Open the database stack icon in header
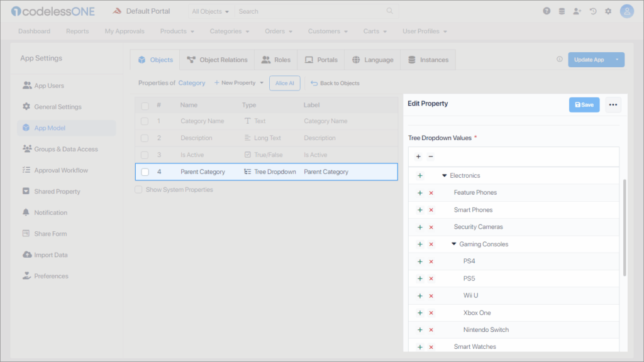This screenshot has height=362, width=644. pyautogui.click(x=562, y=11)
